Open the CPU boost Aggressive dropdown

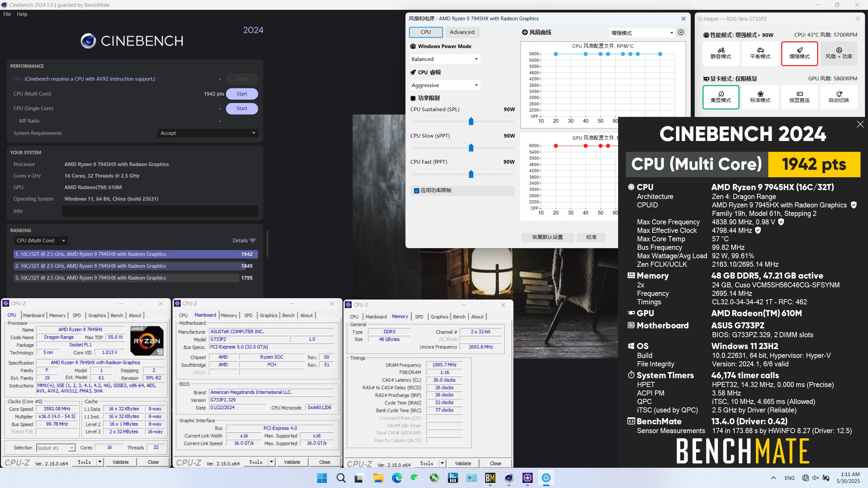pyautogui.click(x=445, y=85)
